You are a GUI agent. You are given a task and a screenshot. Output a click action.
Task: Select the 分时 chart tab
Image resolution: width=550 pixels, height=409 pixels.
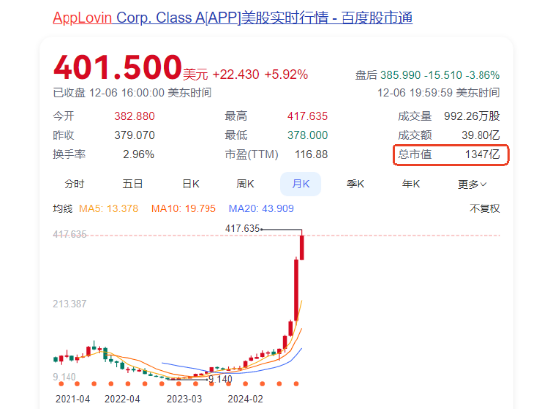[x=74, y=184]
